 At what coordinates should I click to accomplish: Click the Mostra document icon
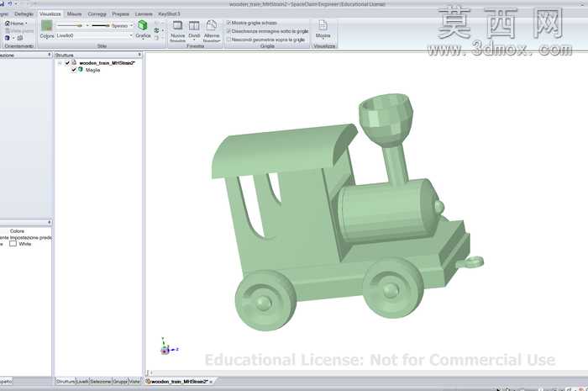pyautogui.click(x=323, y=25)
